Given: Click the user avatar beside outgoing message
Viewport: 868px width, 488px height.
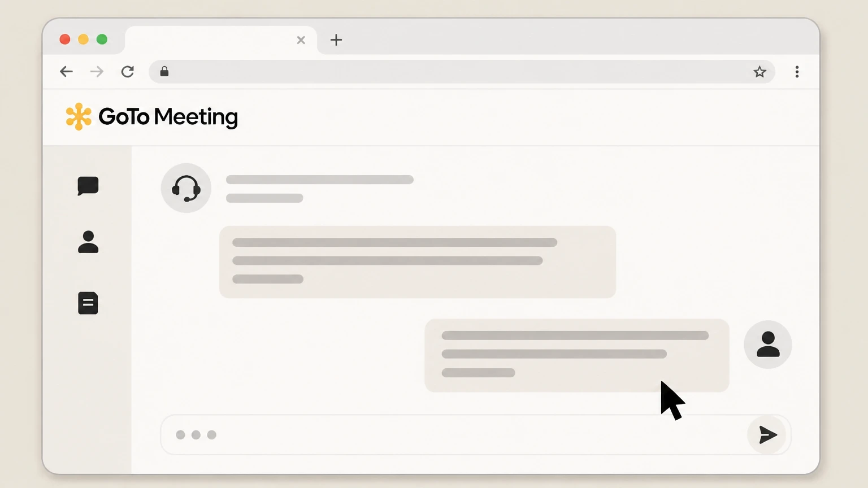Looking at the screenshot, I should click(x=767, y=345).
